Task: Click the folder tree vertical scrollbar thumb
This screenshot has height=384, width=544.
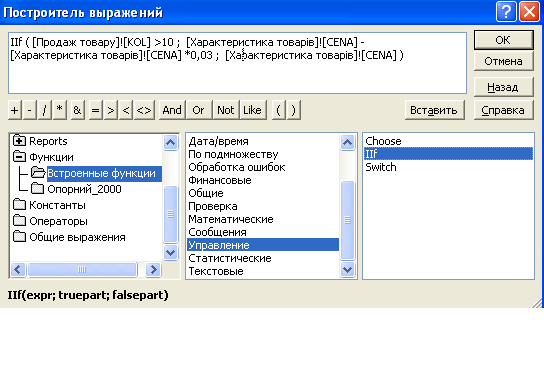Action: tap(170, 214)
